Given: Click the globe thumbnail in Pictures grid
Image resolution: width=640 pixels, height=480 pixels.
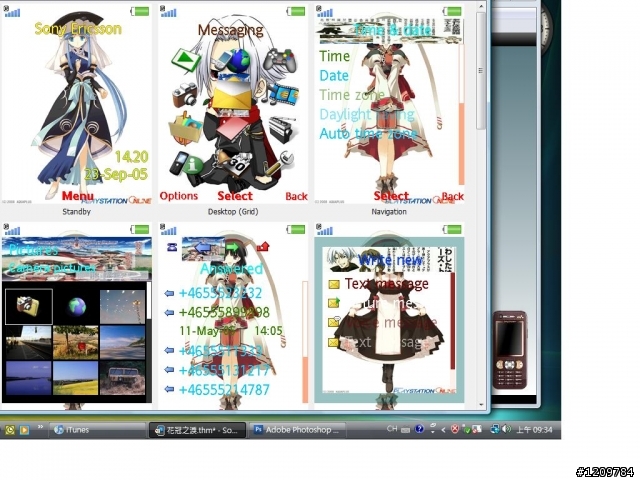Looking at the screenshot, I should 76,307.
